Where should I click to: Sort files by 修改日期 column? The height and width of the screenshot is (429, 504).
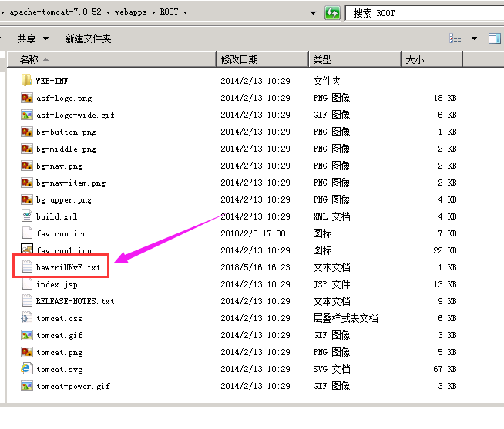coord(262,59)
